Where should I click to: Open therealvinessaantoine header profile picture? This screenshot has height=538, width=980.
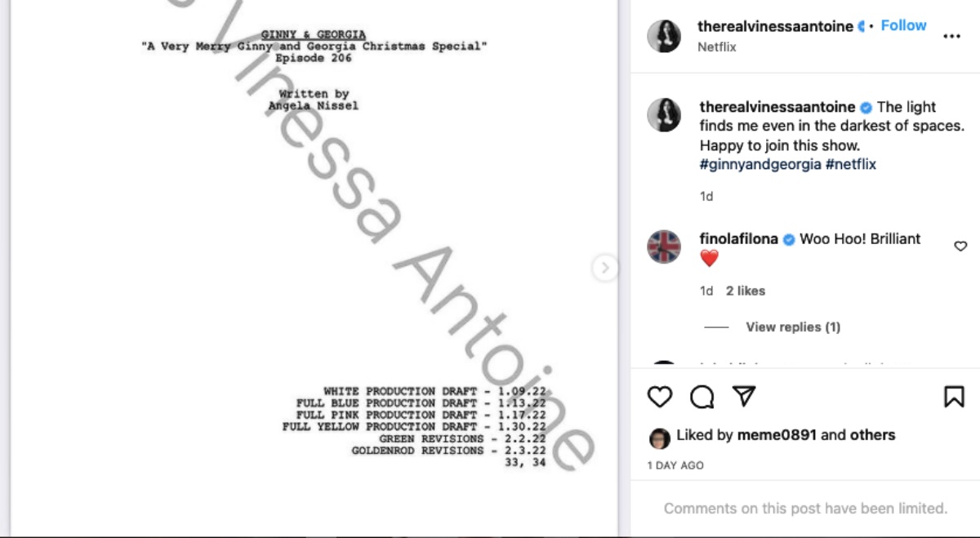point(664,36)
